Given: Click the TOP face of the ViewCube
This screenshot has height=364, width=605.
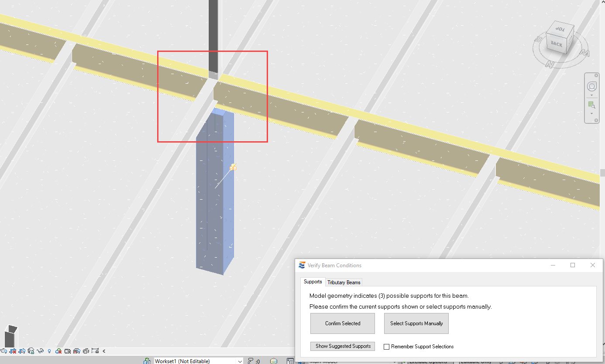Looking at the screenshot, I should pyautogui.click(x=560, y=29).
